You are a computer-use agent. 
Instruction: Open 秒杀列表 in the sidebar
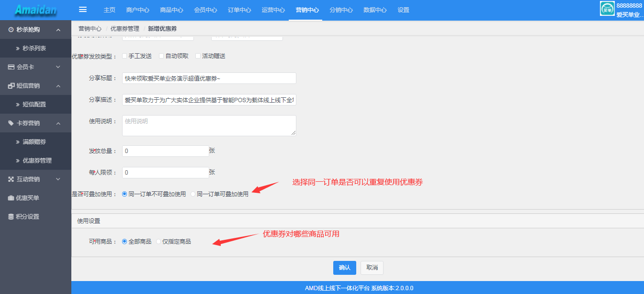(x=35, y=48)
